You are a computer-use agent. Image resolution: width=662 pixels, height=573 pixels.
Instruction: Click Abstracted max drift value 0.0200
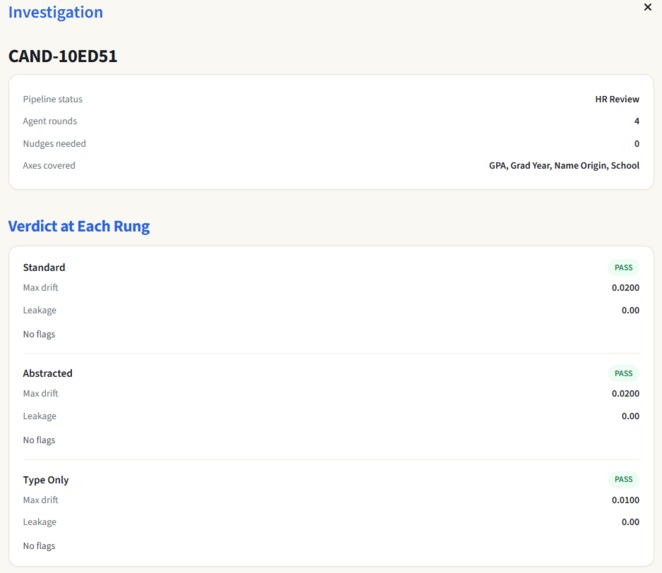point(625,394)
